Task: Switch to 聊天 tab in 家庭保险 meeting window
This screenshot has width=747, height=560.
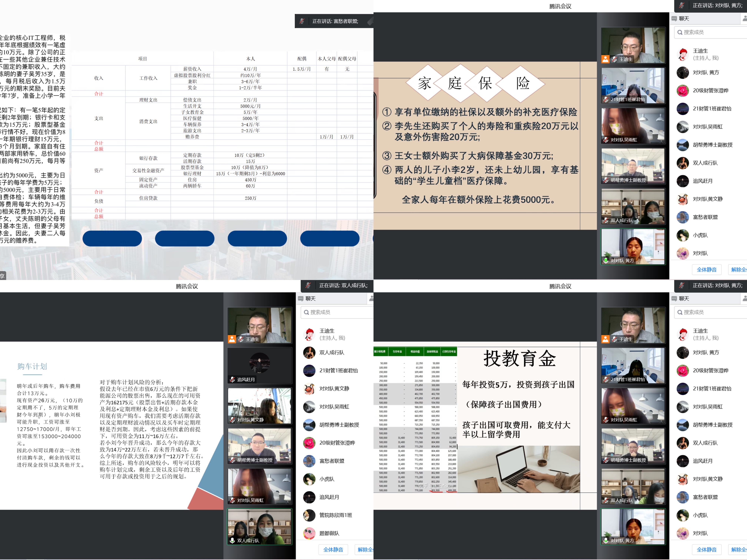Action: [683, 19]
